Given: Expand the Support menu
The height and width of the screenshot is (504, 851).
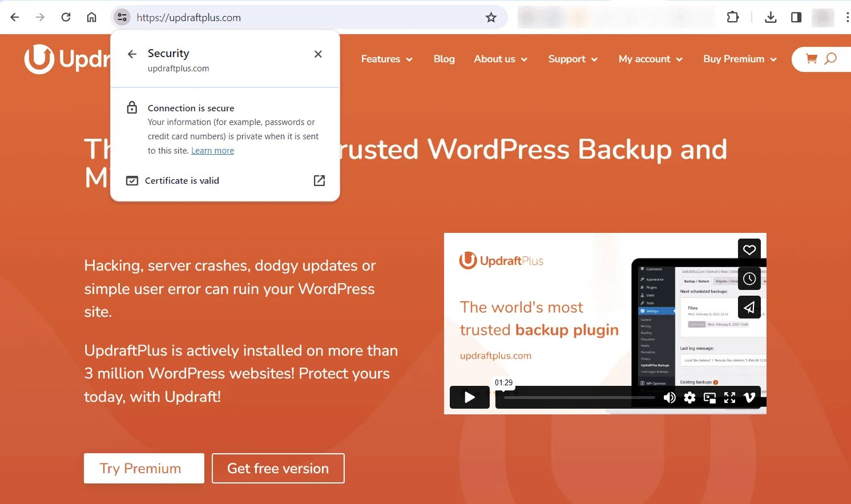Looking at the screenshot, I should pyautogui.click(x=573, y=59).
